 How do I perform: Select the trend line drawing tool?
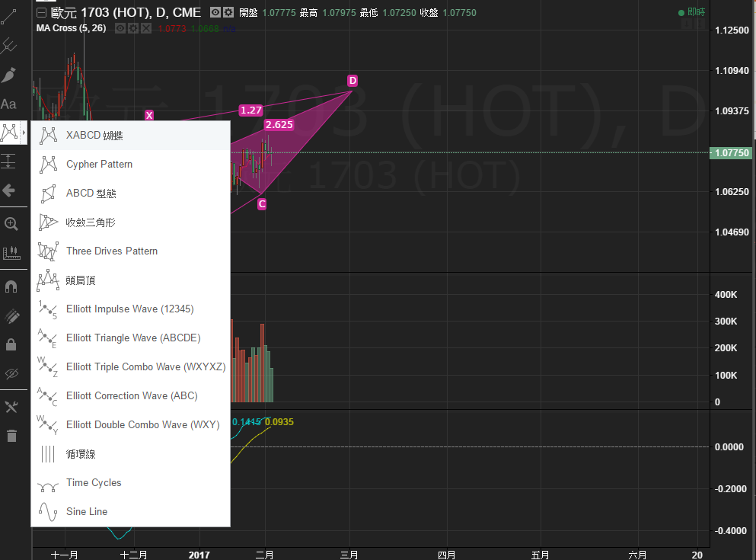pos(8,18)
